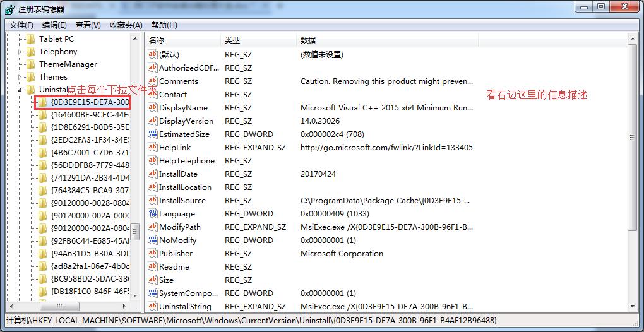Click the string icon for Publisher value

153,253
